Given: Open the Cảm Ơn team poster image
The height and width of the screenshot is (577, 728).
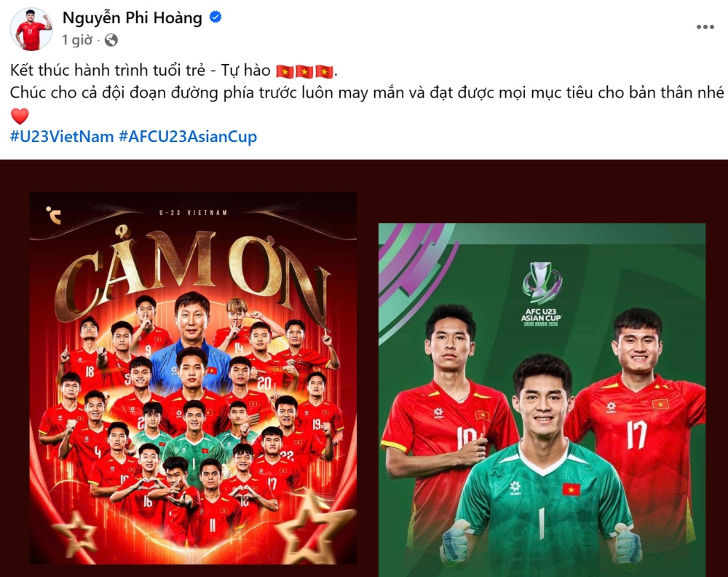Looking at the screenshot, I should tap(193, 378).
